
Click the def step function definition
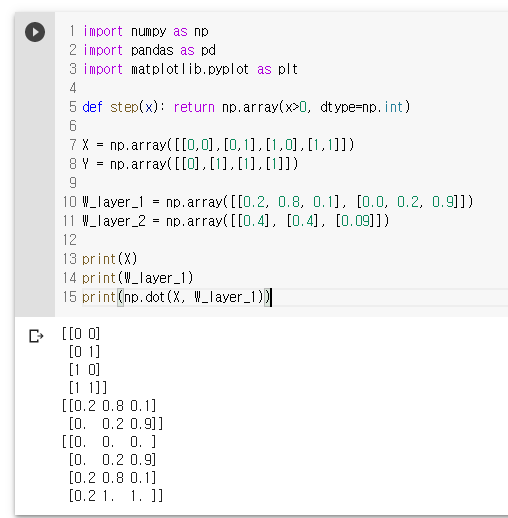click(x=246, y=107)
